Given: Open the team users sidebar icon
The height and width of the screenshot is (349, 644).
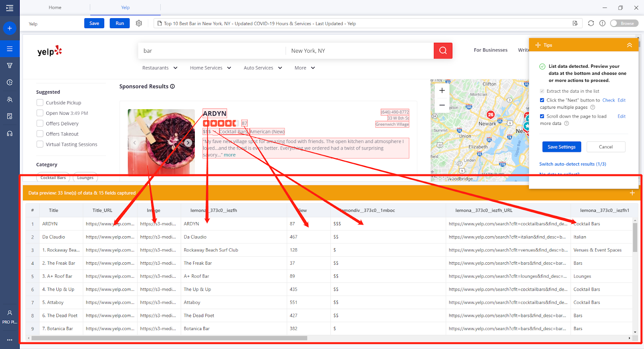Looking at the screenshot, I should tap(10, 99).
